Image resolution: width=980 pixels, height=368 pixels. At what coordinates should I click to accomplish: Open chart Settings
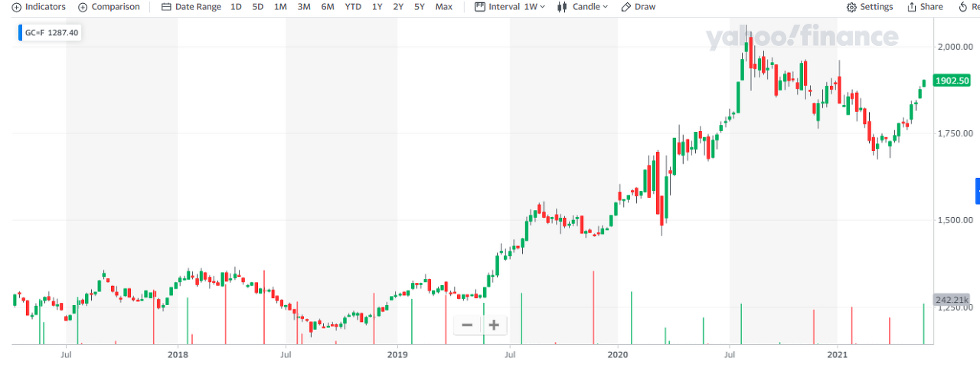pyautogui.click(x=870, y=7)
